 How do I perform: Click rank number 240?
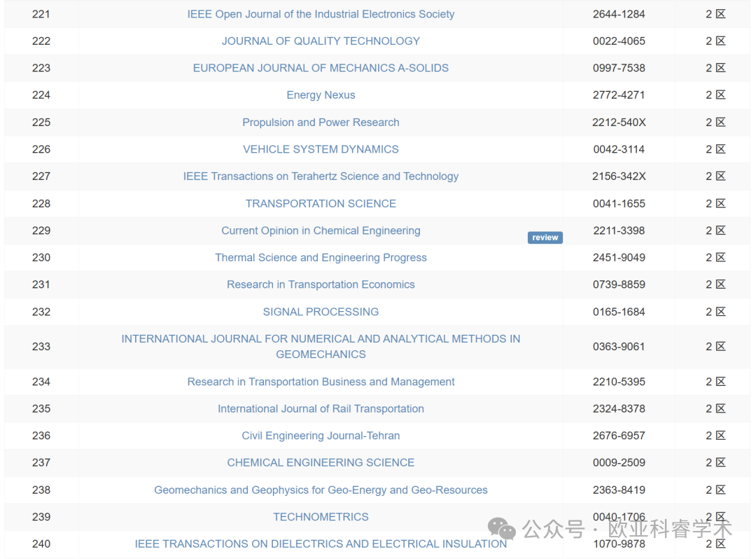pyautogui.click(x=41, y=544)
